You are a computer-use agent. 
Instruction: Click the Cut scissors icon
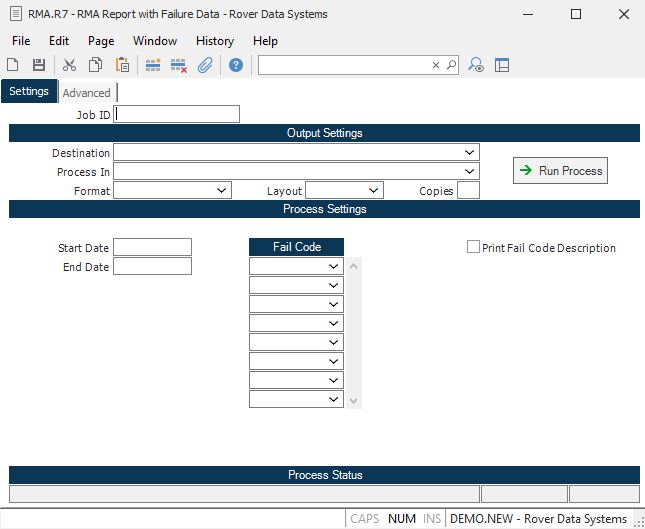[x=69, y=65]
